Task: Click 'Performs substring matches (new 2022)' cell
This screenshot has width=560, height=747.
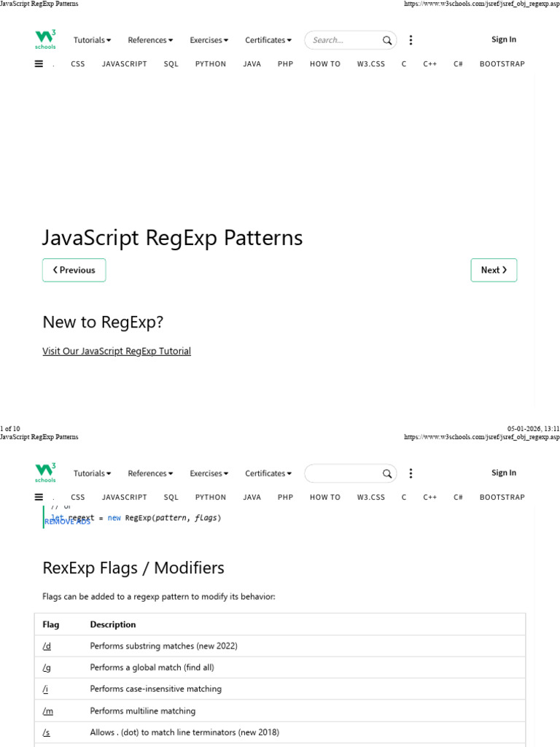Action: (164, 646)
